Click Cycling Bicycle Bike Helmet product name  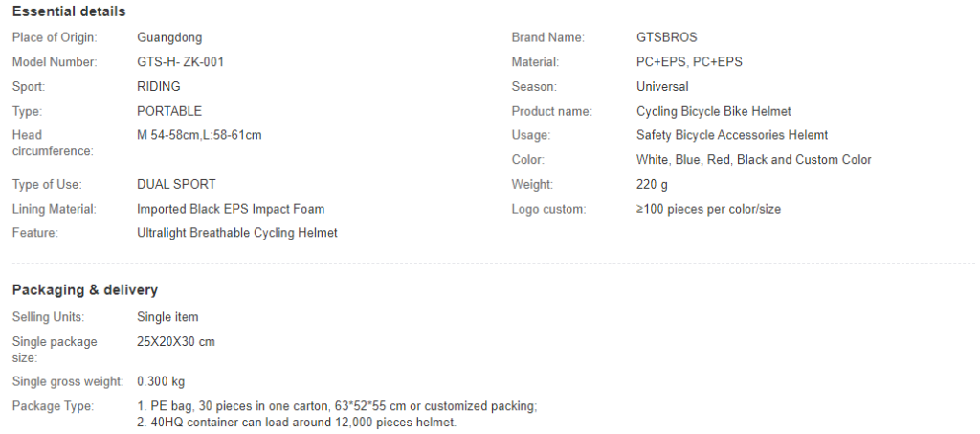[x=714, y=111]
